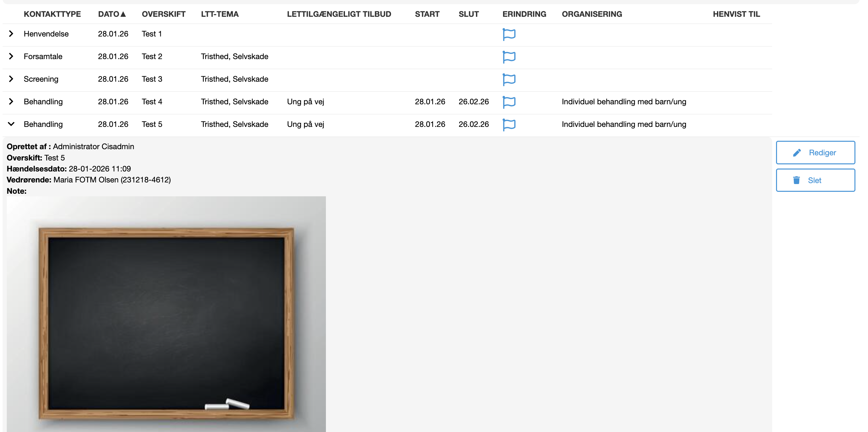Image resolution: width=868 pixels, height=432 pixels.
Task: Click the blackboard image in the note
Action: pyautogui.click(x=166, y=314)
